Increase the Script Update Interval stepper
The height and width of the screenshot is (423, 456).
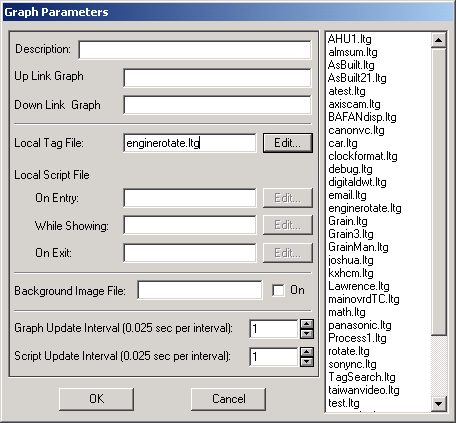point(307,352)
